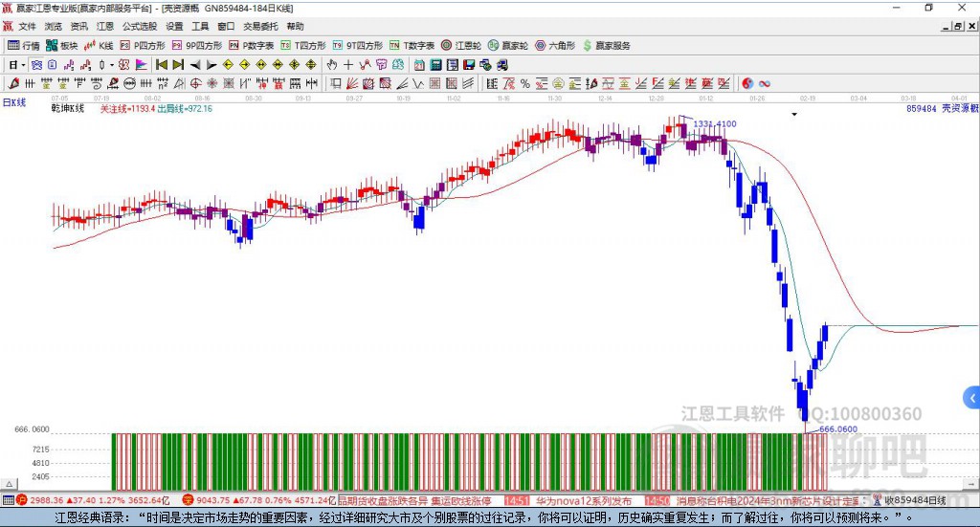980x527 pixels.
Task: Open the 赢家轮 wheel tool
Action: (508, 46)
